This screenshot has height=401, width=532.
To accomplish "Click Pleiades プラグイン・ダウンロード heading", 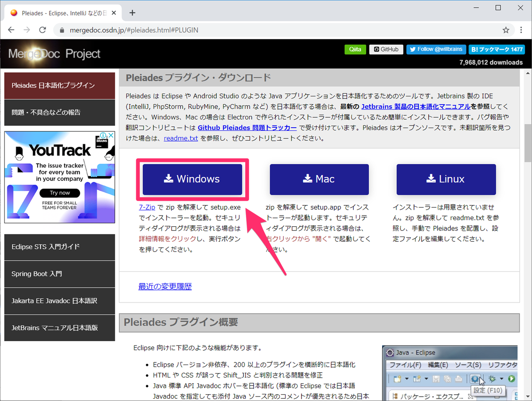I will tap(198, 78).
